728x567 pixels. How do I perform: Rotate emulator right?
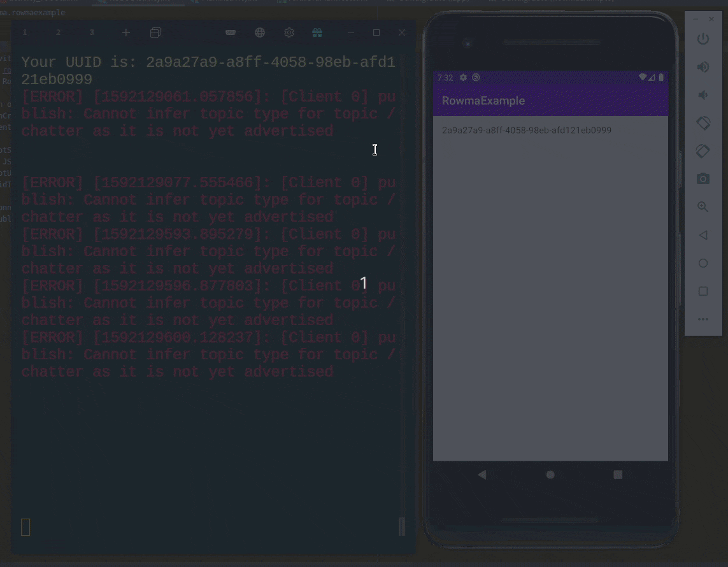[x=703, y=151]
